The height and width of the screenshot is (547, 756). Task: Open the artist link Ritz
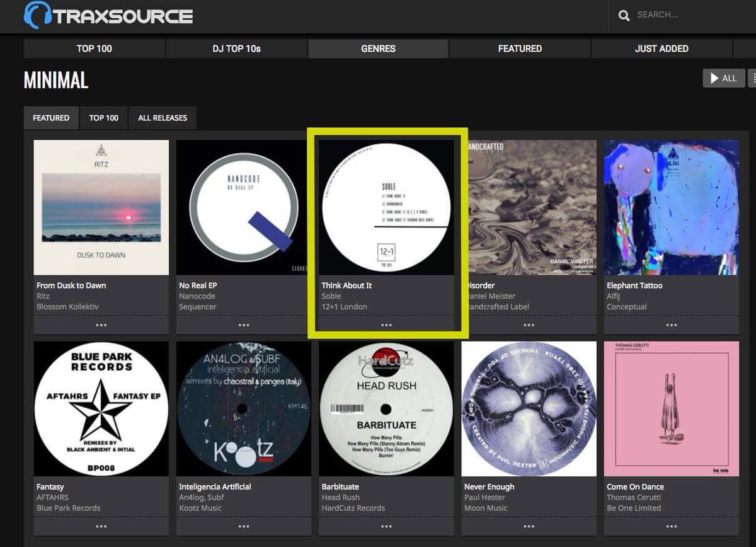pos(43,296)
